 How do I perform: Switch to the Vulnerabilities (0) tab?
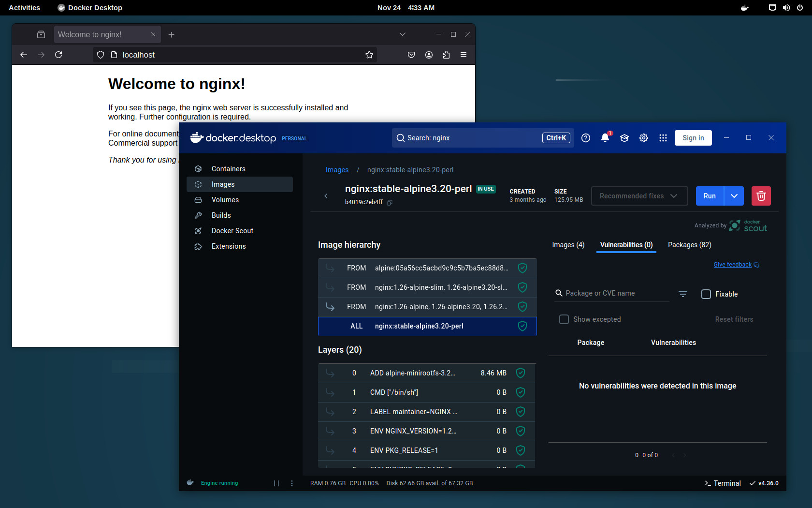[x=626, y=245]
